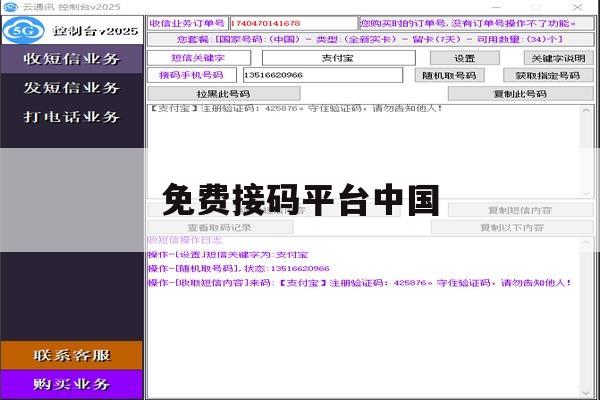This screenshot has width=600, height=400.
Task: Open 打电话业务 in the sidebar
Action: click(x=72, y=117)
